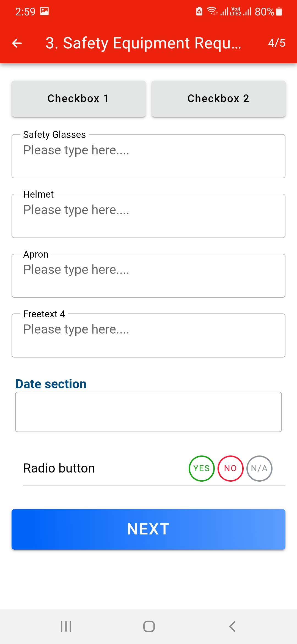Open the Date section field

click(x=148, y=412)
